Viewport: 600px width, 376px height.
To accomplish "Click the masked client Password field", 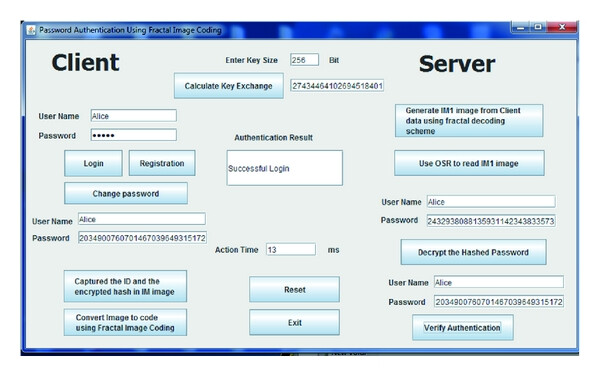I will tap(134, 135).
